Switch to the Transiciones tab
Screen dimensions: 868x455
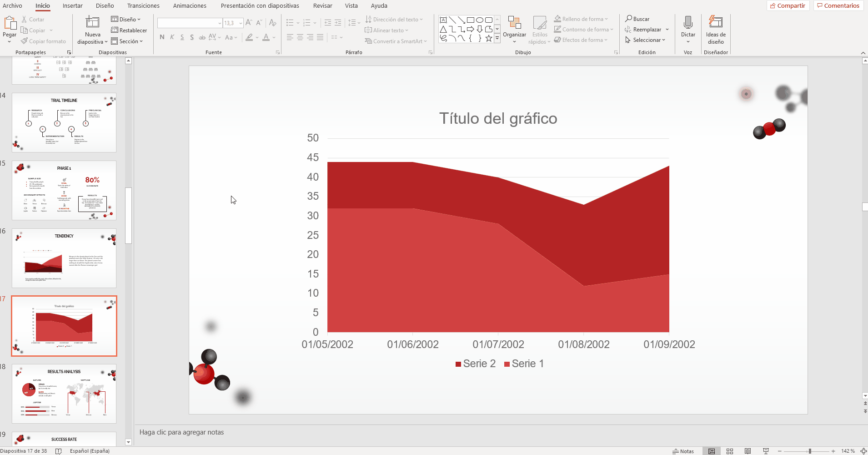[143, 6]
